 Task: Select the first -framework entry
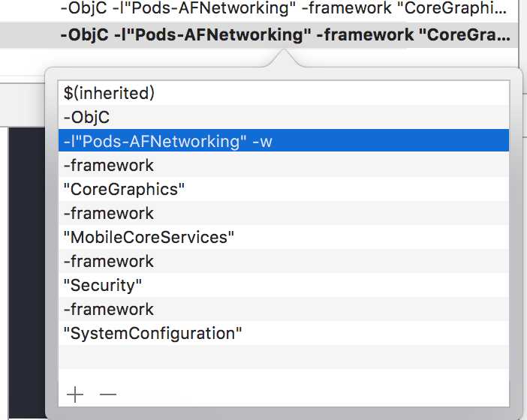[x=284, y=165]
